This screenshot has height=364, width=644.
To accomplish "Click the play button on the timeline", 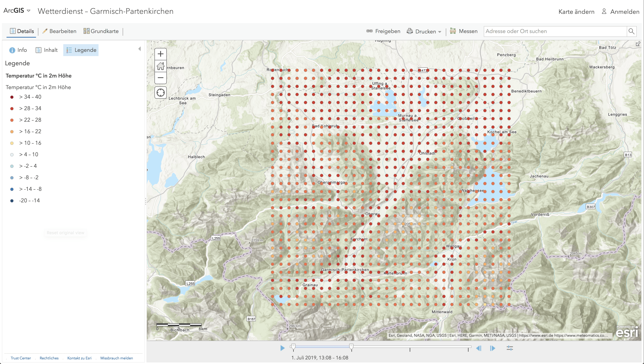I will pos(282,348).
